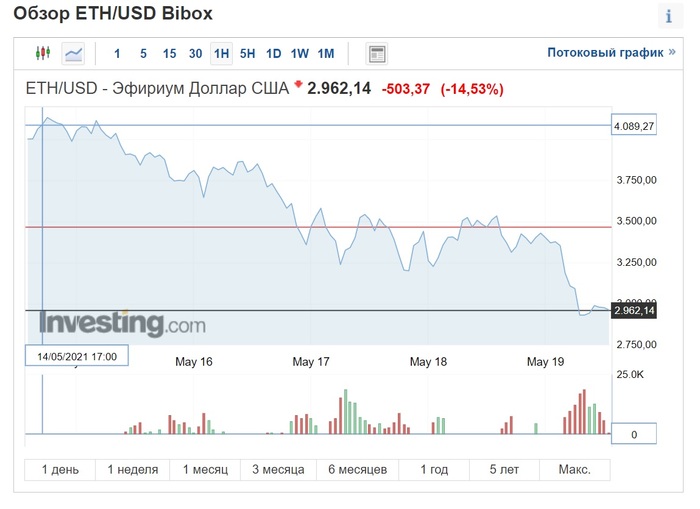Select the area chart type icon

pyautogui.click(x=73, y=53)
